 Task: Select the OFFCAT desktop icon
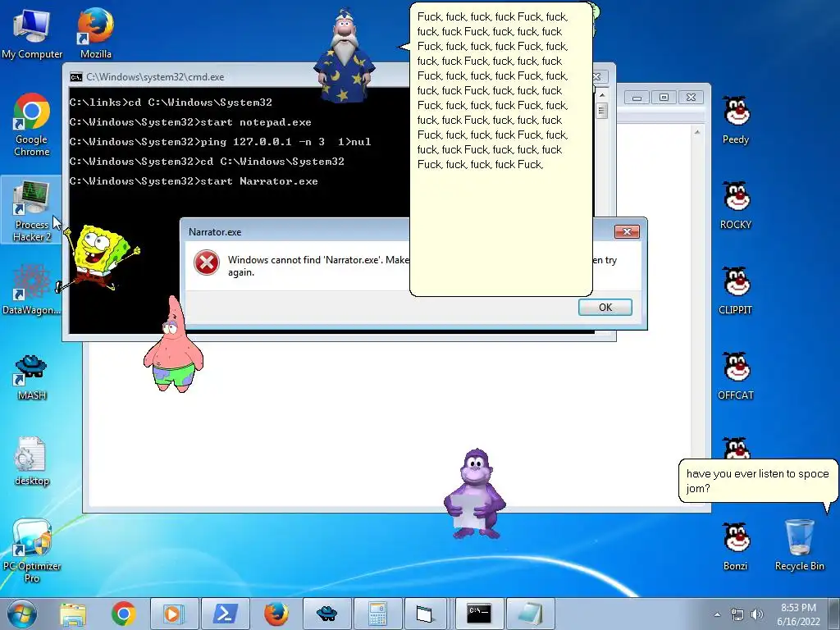point(736,376)
